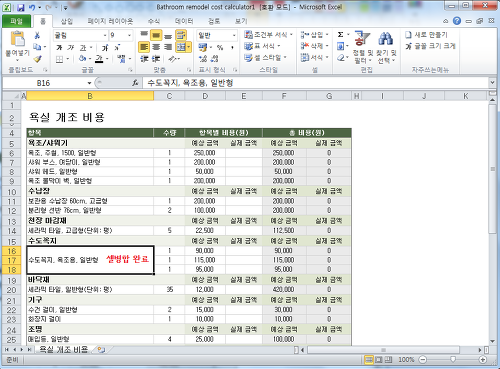
Task: Click the Orientation text angle icon
Action: [172, 59]
